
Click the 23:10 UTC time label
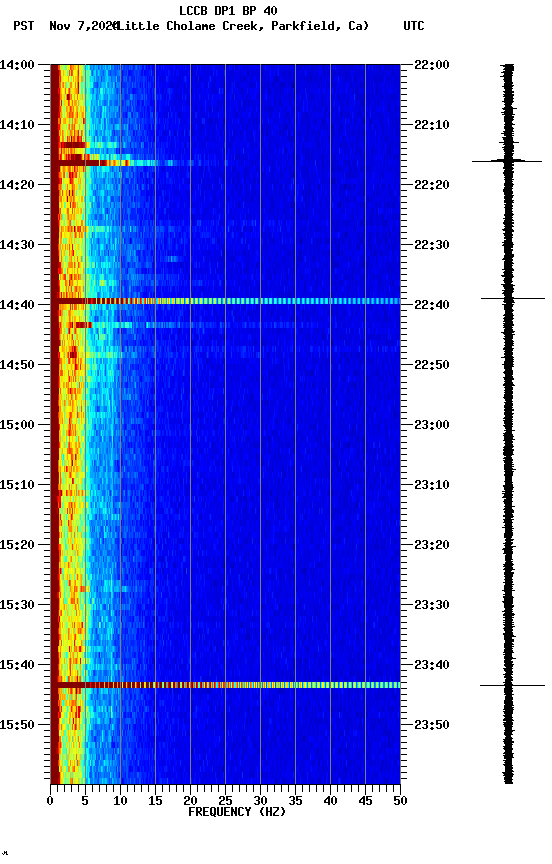[x=432, y=485]
